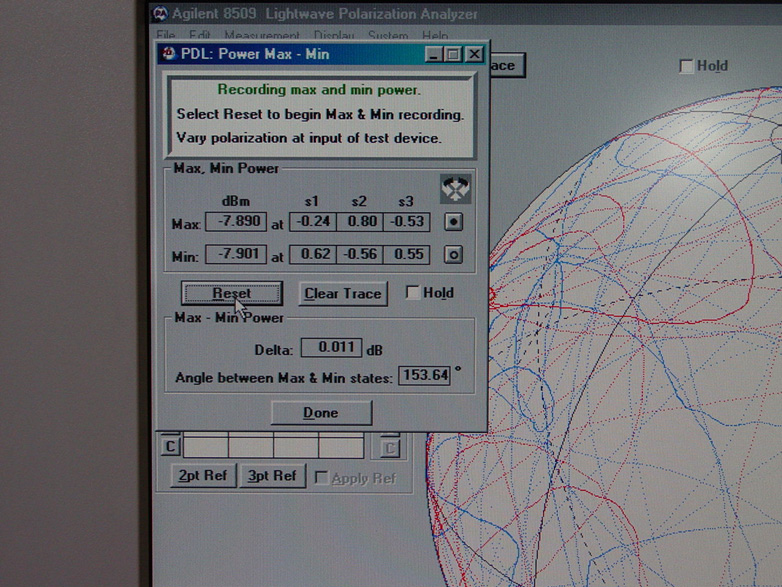Viewport: 782px width, 587px height.
Task: Click the Clear Trace button
Action: 343,294
